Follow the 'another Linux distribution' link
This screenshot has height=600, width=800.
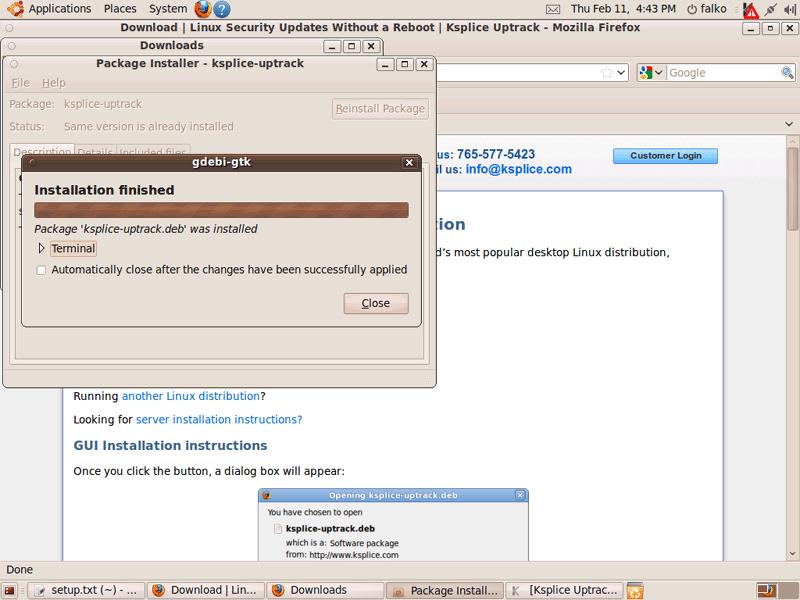(190, 396)
